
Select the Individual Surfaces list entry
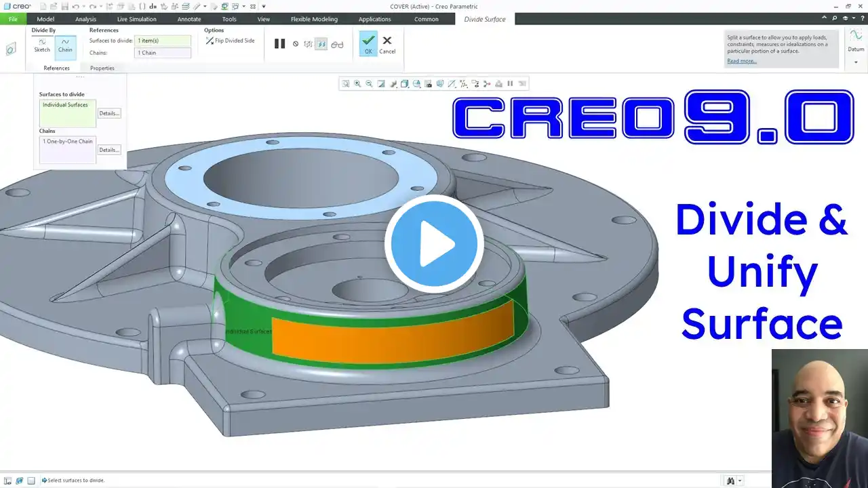pos(65,105)
